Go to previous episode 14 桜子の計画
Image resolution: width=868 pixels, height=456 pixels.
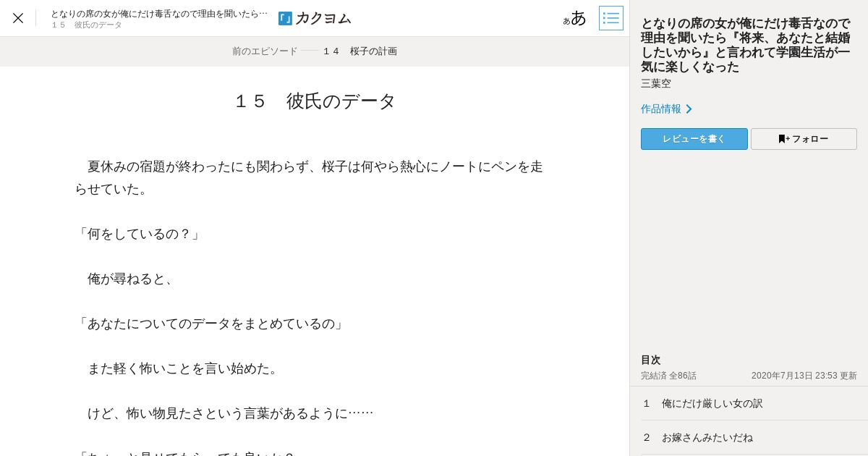click(x=315, y=51)
